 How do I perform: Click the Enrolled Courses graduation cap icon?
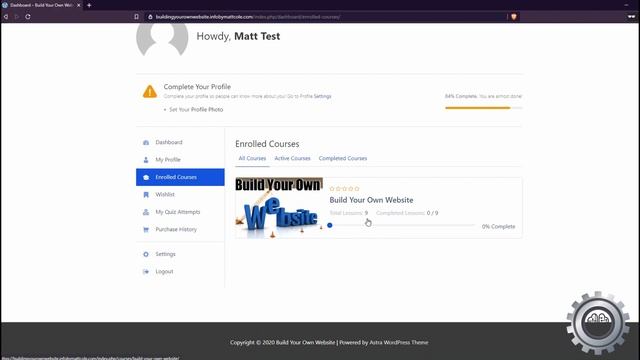click(x=146, y=177)
